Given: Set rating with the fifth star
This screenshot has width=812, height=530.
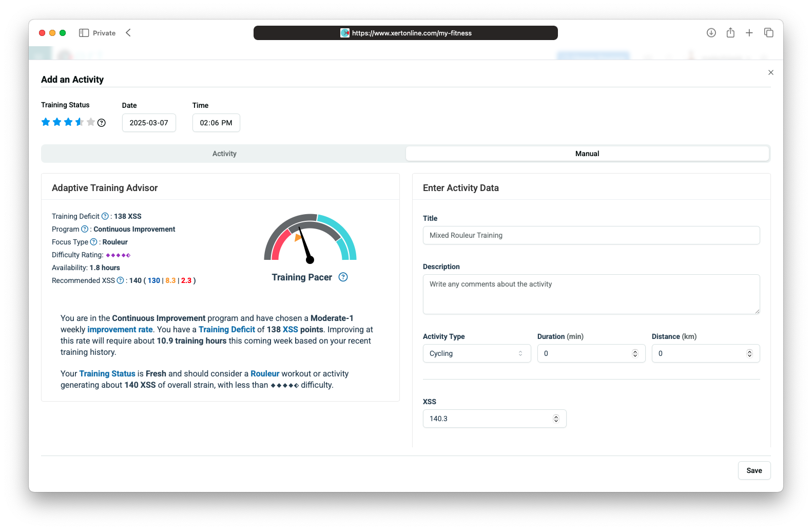Looking at the screenshot, I should (x=91, y=122).
